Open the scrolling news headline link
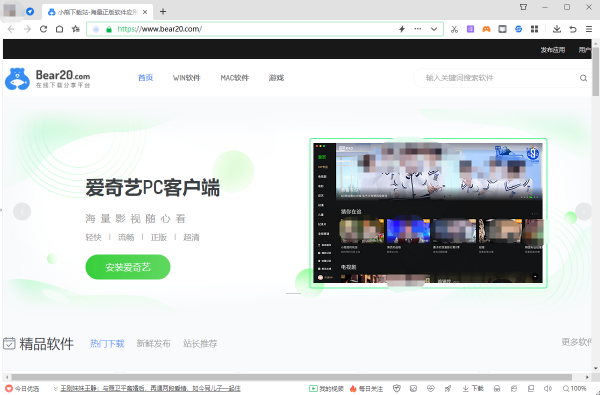Screen dimensions: 600x395 (150, 388)
